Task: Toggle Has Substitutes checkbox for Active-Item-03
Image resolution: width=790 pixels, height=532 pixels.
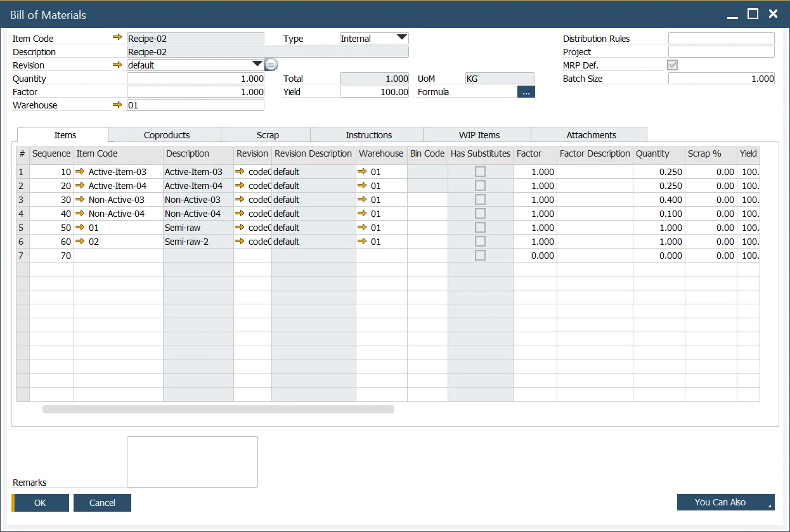Action: click(481, 172)
